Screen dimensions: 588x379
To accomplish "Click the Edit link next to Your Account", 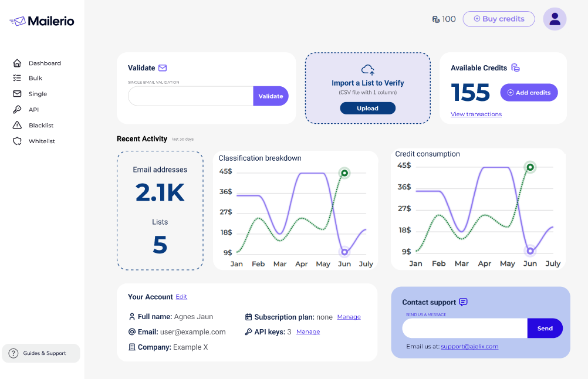I will pyautogui.click(x=181, y=296).
